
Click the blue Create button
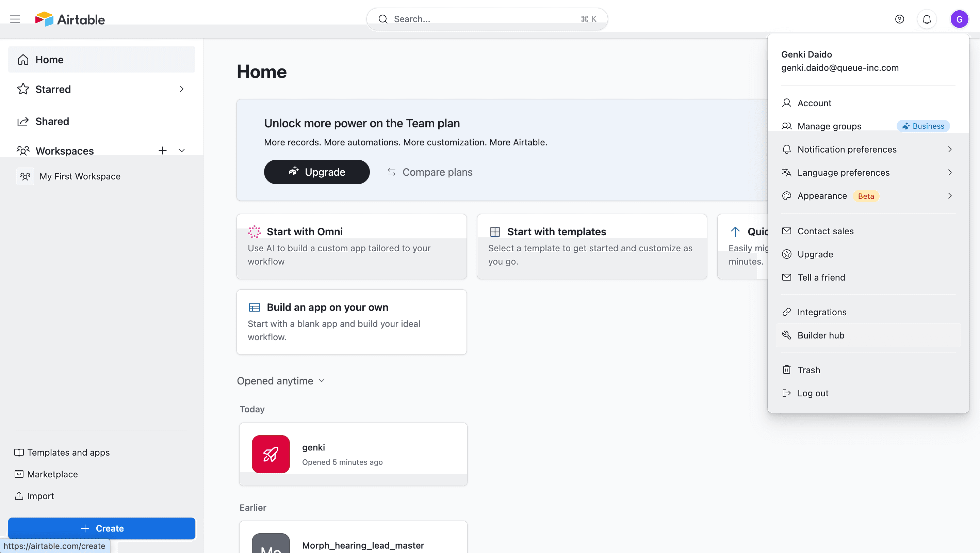(102, 528)
